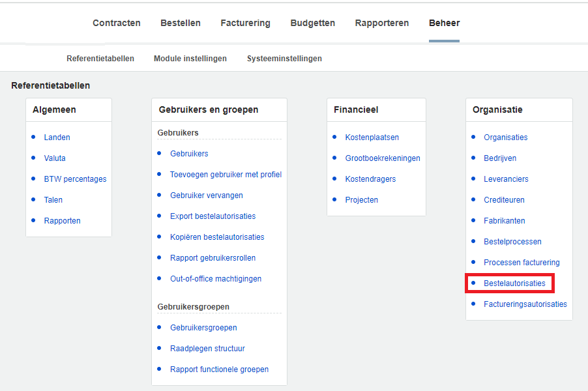Open the Raadplegen structuur link
The width and height of the screenshot is (588, 391).
[x=207, y=349]
